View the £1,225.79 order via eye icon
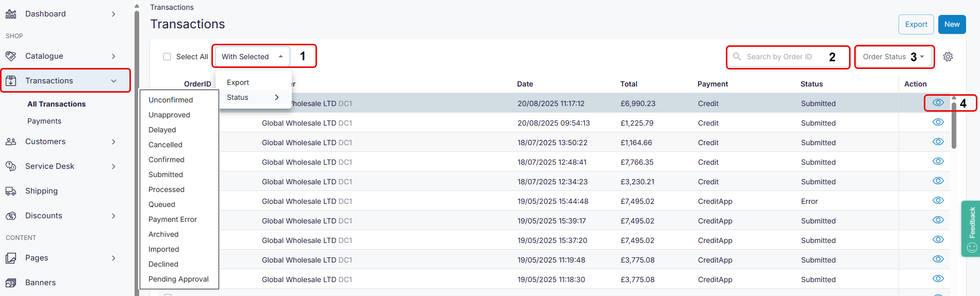980x296 pixels. coord(938,123)
